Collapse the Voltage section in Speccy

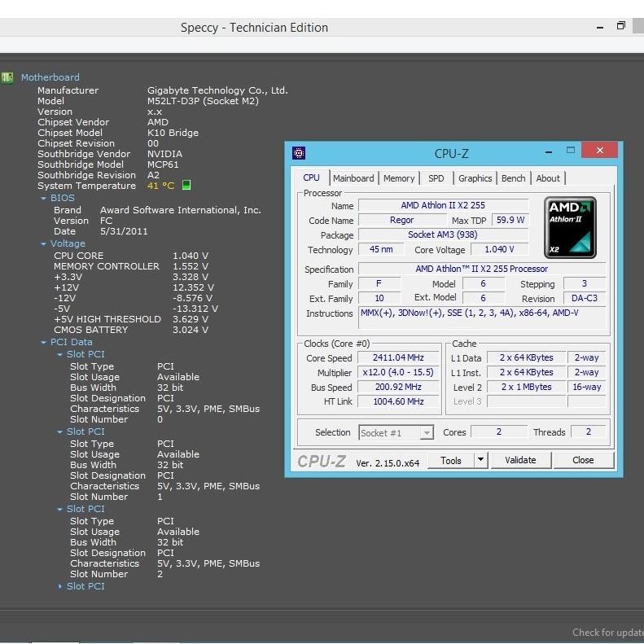coord(43,244)
